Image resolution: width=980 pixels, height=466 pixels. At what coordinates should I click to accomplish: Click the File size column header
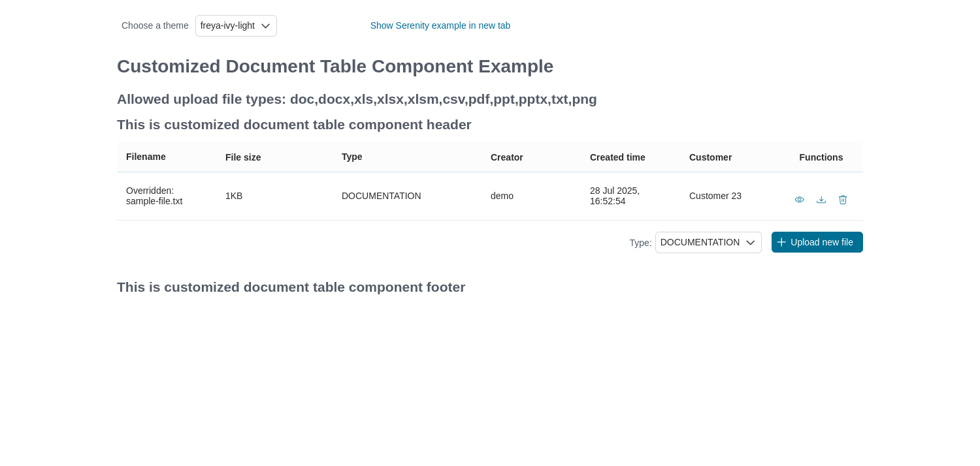click(242, 157)
